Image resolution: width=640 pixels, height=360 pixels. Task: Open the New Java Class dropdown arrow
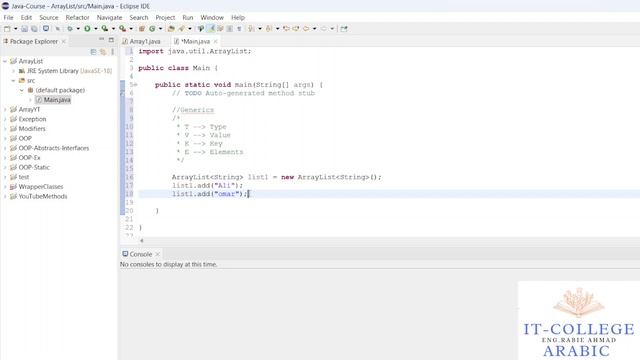pos(160,29)
